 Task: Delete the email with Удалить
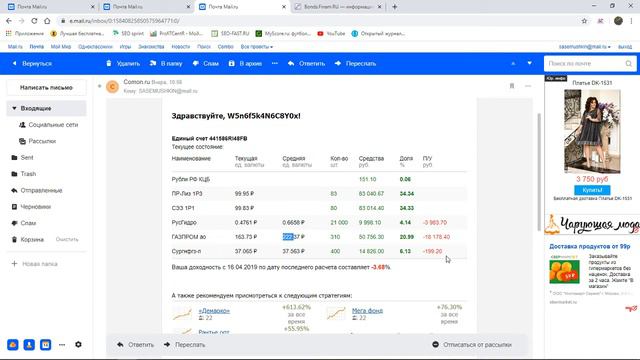click(123, 64)
